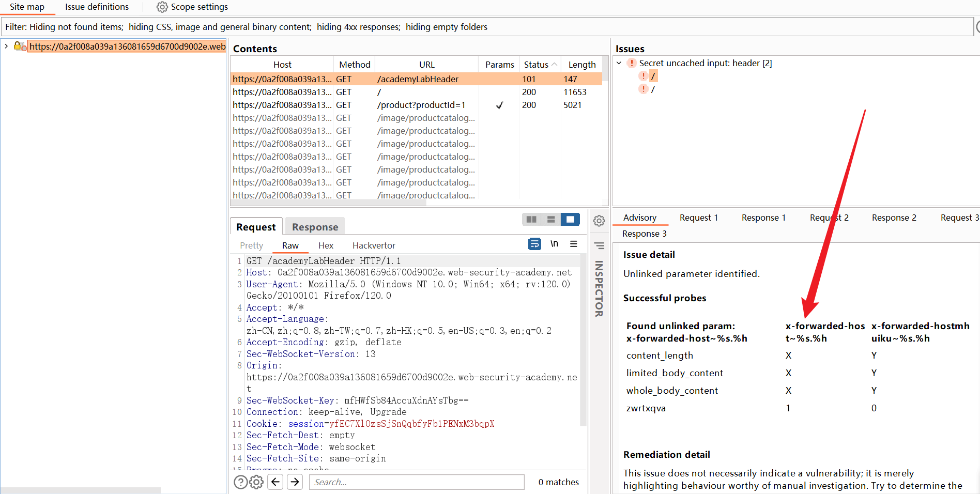This screenshot has height=494, width=980.
Task: Open the message editor hamburger menu
Action: click(573, 244)
